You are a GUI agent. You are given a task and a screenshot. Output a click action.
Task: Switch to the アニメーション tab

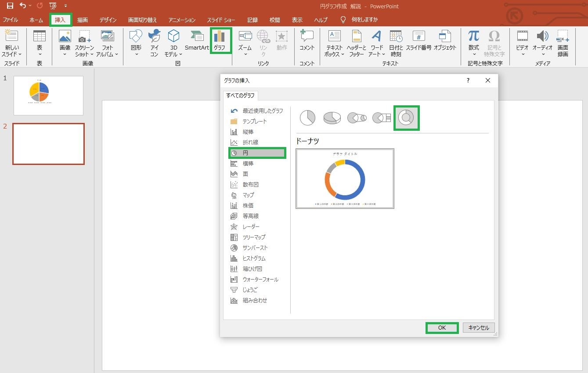click(x=182, y=20)
